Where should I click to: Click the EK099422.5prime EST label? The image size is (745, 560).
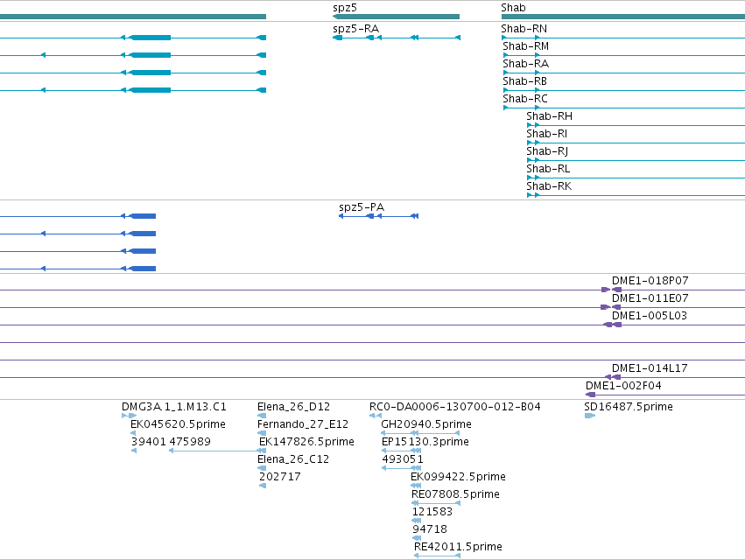pyautogui.click(x=459, y=477)
